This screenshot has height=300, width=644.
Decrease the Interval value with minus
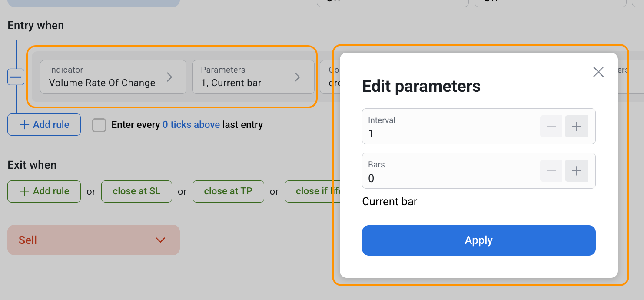(x=551, y=127)
